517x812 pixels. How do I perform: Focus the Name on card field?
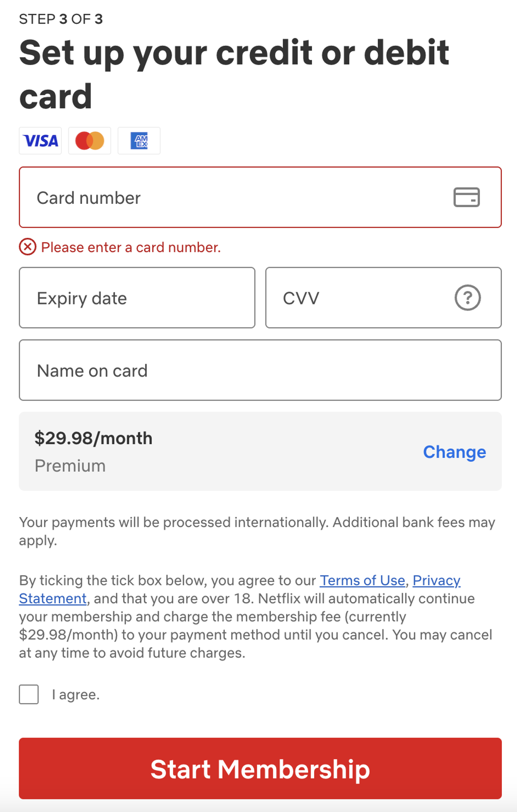coord(260,370)
